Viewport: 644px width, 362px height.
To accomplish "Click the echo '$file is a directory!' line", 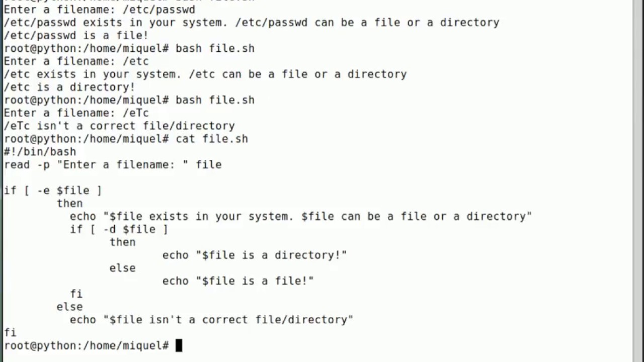I will pyautogui.click(x=255, y=255).
